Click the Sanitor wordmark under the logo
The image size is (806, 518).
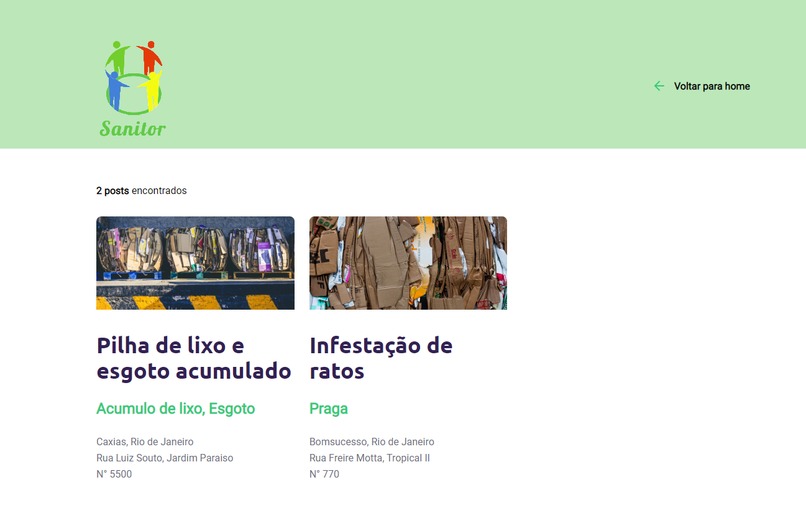[133, 128]
